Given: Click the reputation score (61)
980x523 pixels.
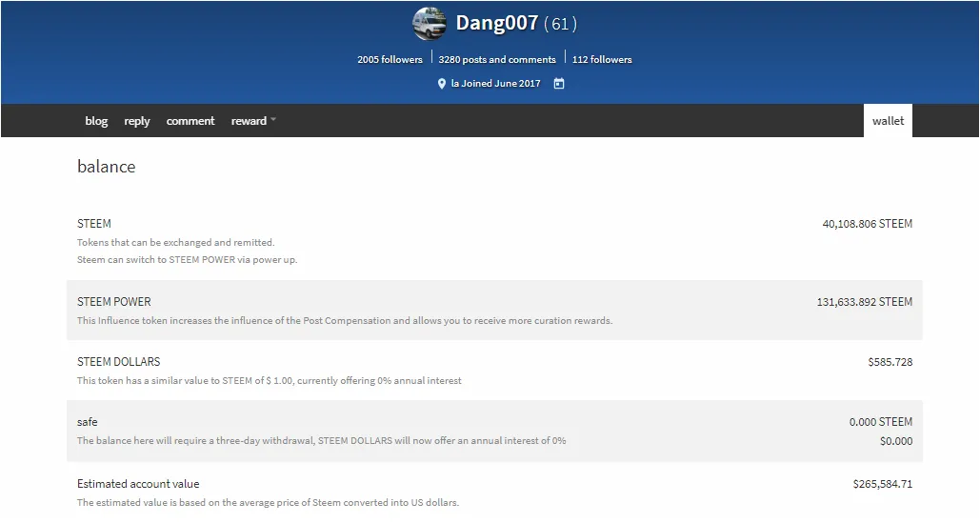Looking at the screenshot, I should click(560, 25).
